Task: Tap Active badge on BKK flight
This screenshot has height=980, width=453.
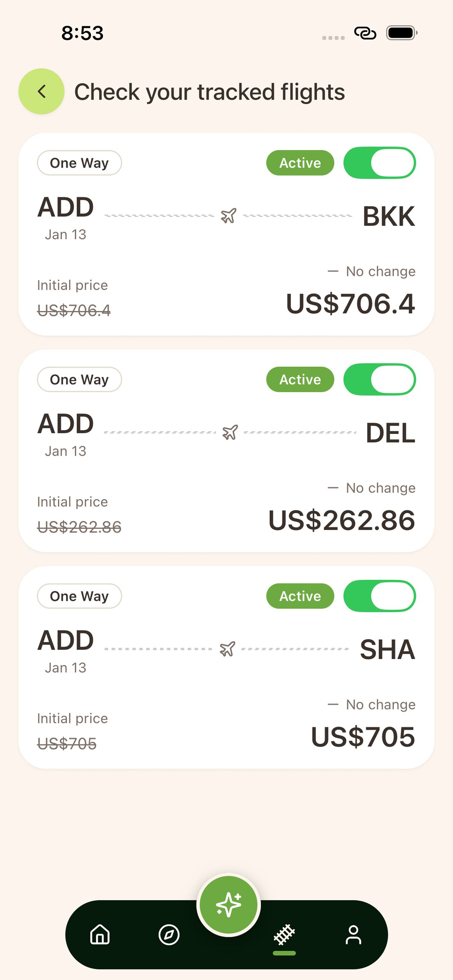Action: [300, 163]
